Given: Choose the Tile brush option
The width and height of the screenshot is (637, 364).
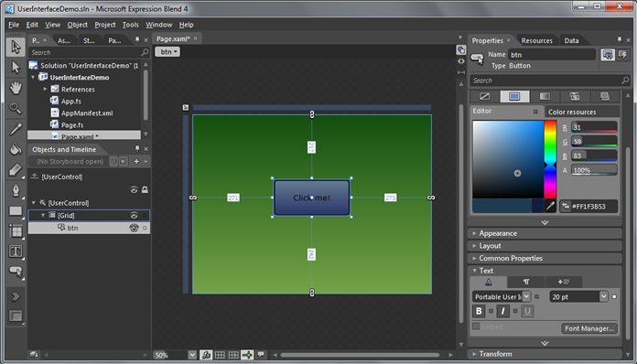Looking at the screenshot, I should [575, 96].
